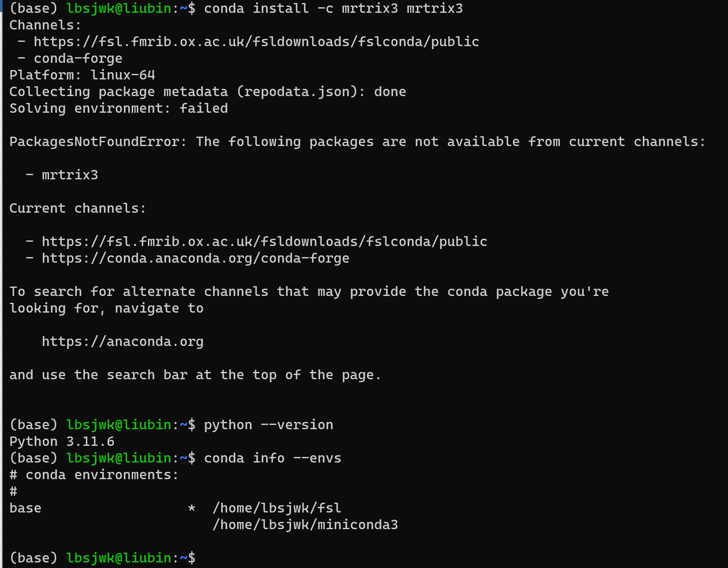This screenshot has width=728, height=568.
Task: Click the # conda environments header line
Action: 94,475
